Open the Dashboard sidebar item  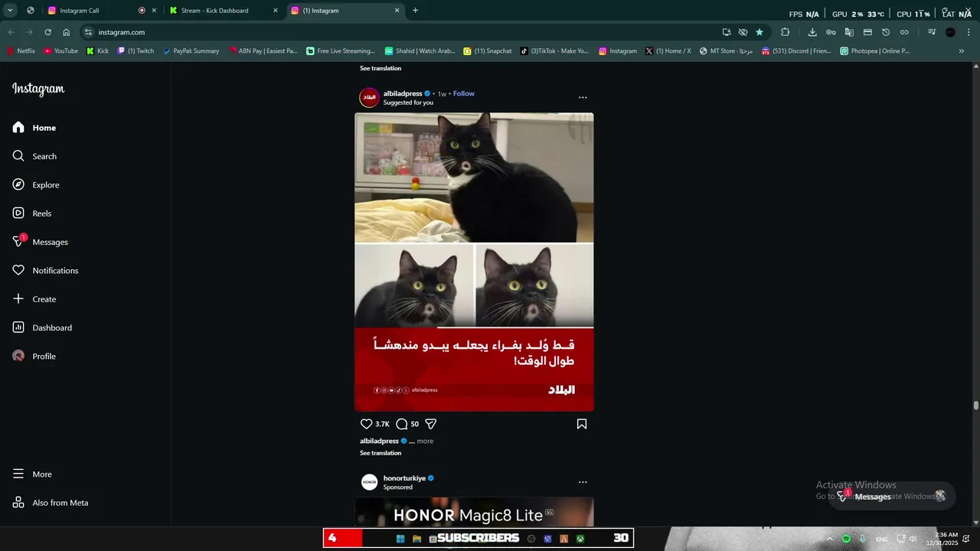coord(42,328)
